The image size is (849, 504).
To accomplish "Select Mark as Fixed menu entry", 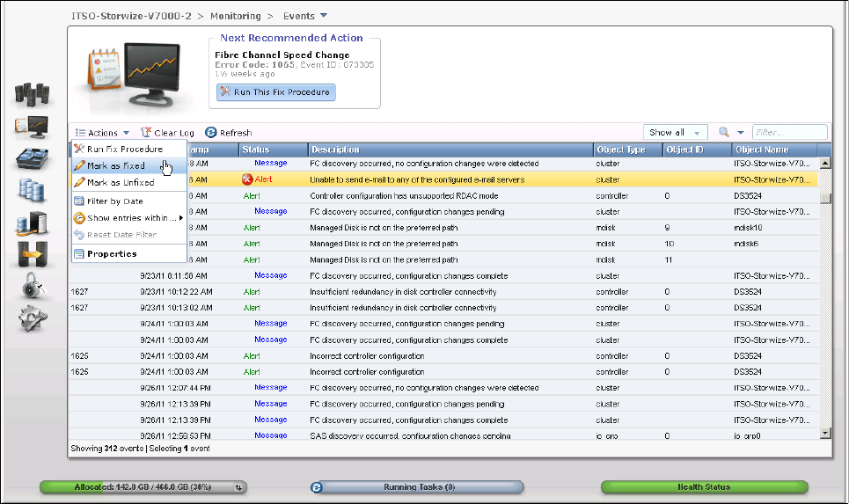I will coord(115,165).
